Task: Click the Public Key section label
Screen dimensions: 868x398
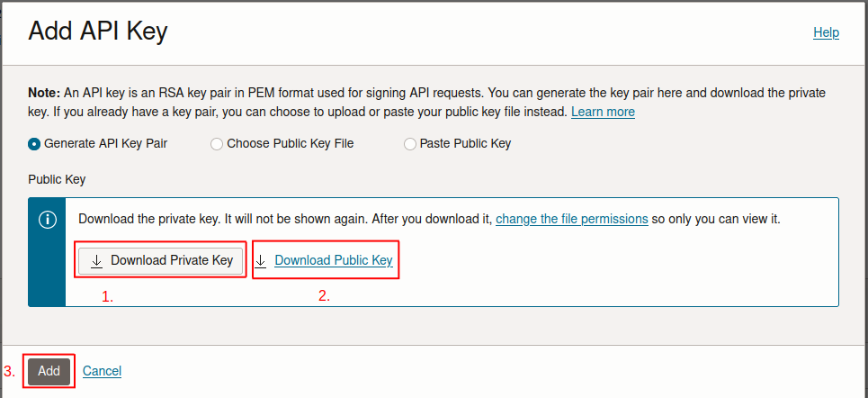Action: (x=57, y=179)
